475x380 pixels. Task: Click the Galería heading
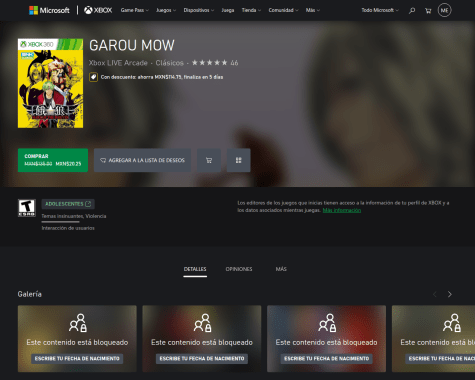30,294
